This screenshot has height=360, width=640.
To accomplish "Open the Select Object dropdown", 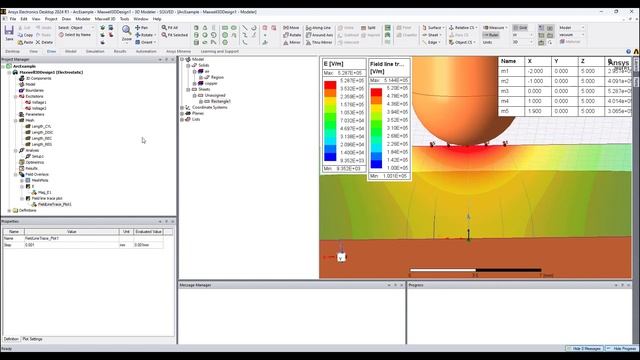I will [x=76, y=28].
